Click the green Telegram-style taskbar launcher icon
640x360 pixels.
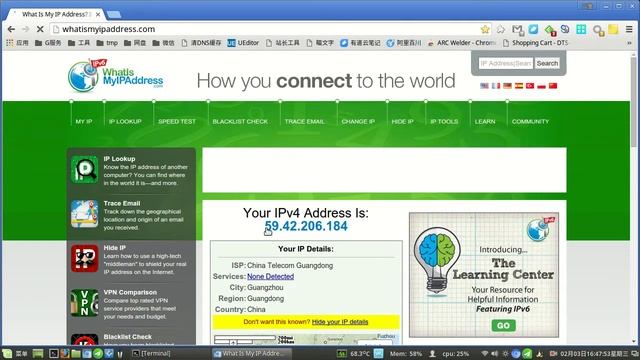[x=98, y=353]
